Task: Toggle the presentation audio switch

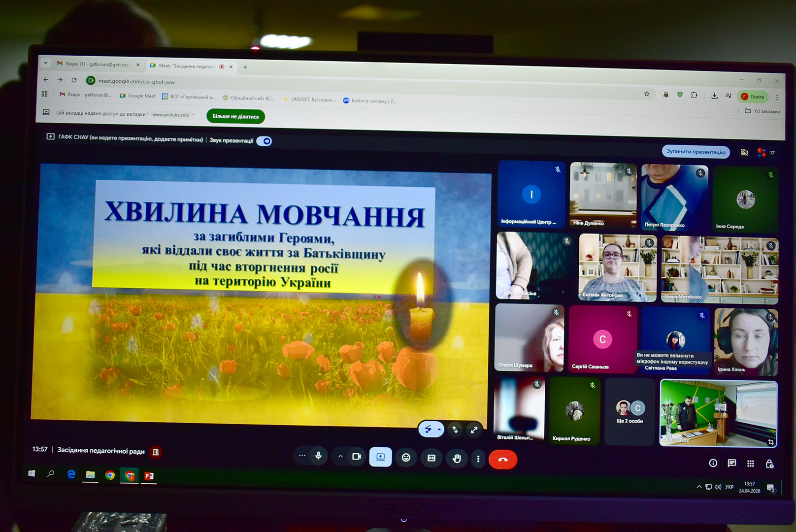Action: [x=265, y=141]
